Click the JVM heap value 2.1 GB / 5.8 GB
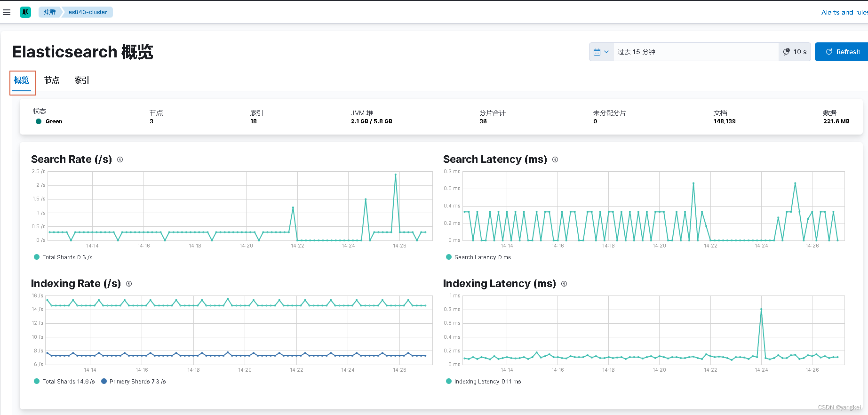 point(372,121)
